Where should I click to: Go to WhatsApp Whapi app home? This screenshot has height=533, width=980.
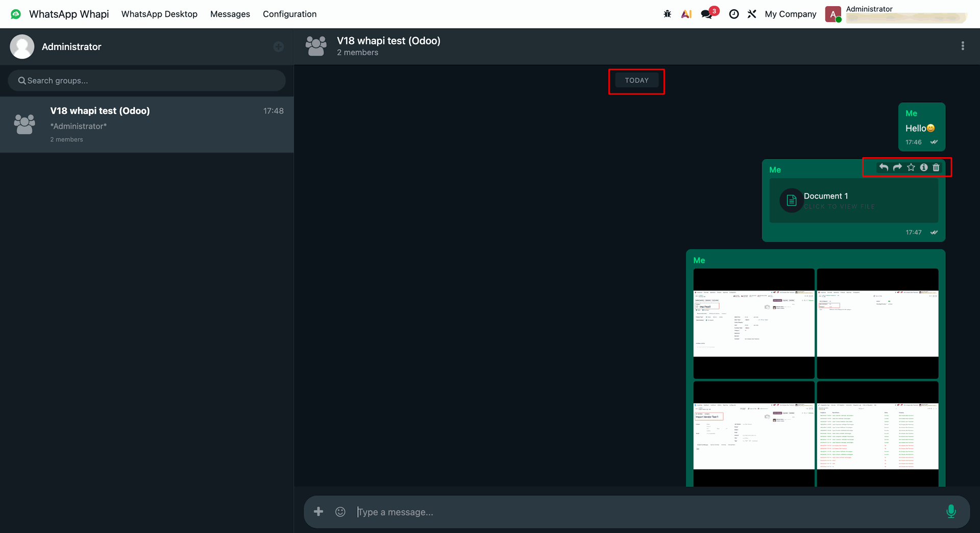69,14
